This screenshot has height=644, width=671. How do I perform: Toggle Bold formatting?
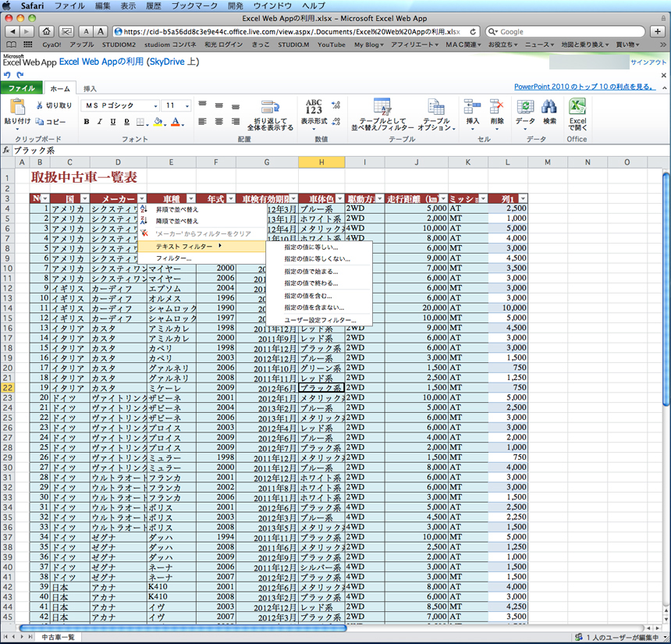coord(87,122)
